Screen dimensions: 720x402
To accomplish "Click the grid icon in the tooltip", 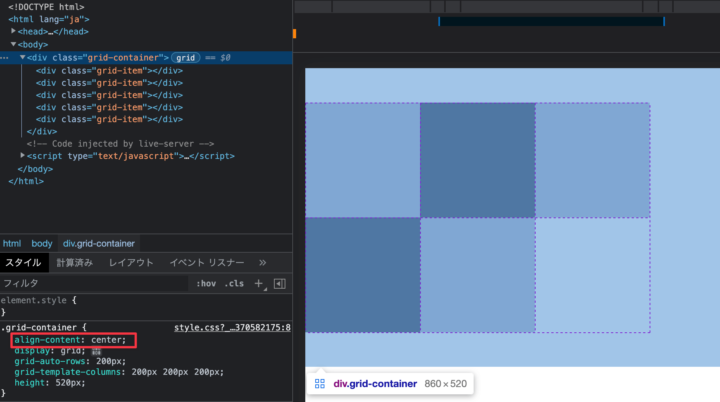I will coord(320,384).
